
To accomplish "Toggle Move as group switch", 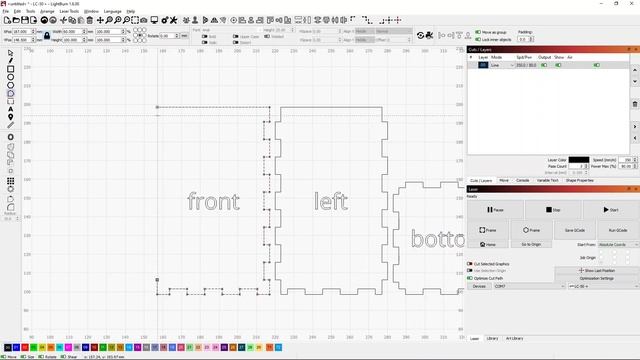I will [478, 32].
